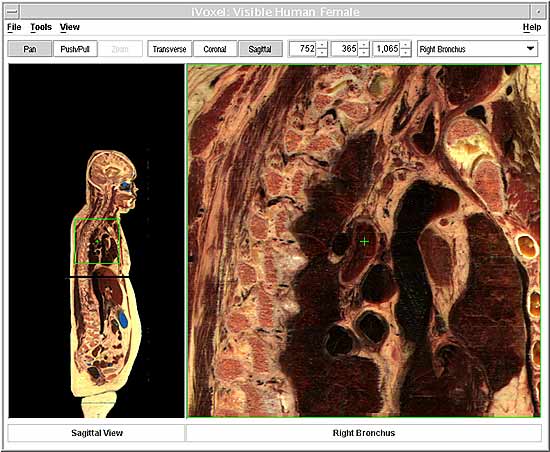This screenshot has width=550, height=452.
Task: Select the Coronal view
Action: (x=215, y=49)
